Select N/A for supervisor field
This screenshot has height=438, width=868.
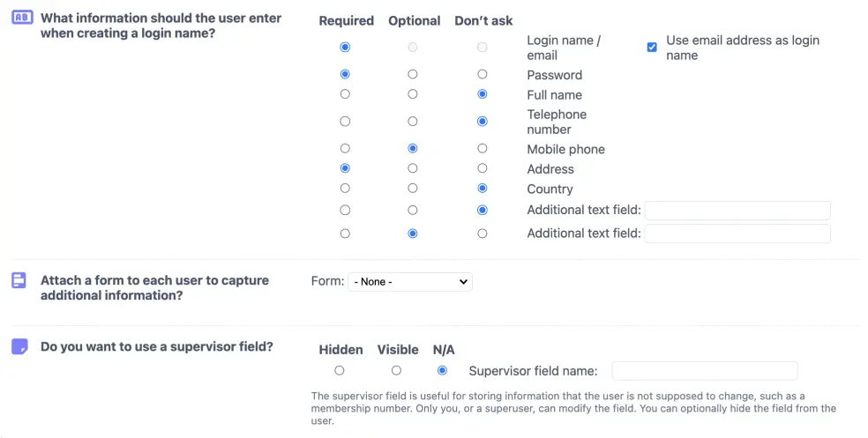[x=443, y=371]
